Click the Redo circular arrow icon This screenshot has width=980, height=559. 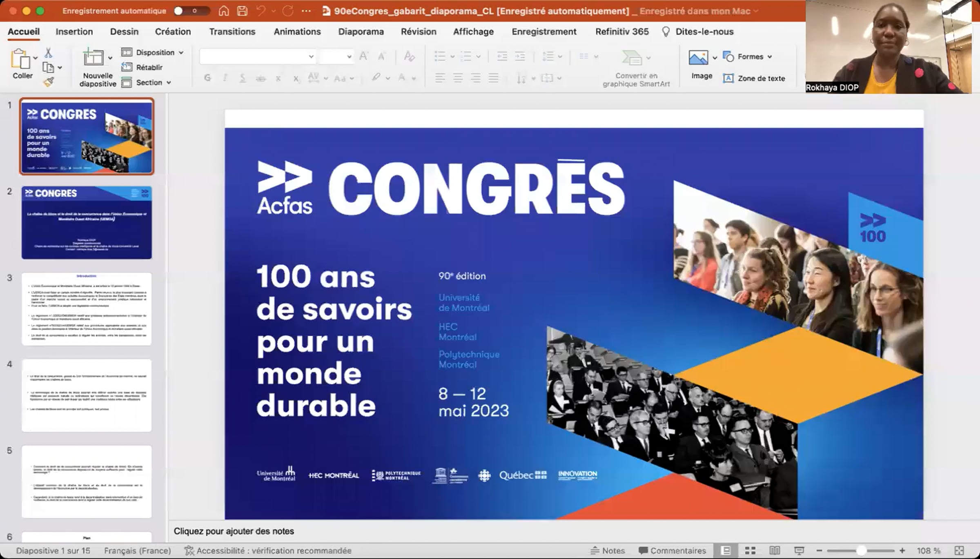point(288,11)
